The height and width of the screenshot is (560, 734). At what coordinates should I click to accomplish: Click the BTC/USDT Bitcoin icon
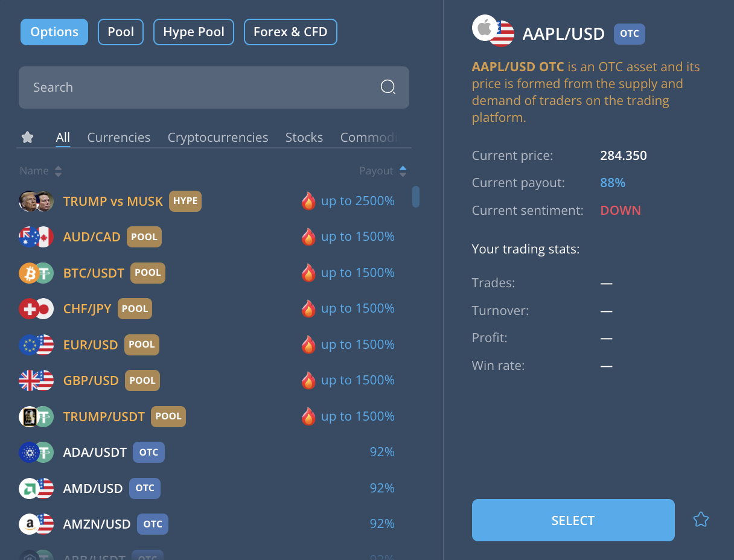(36, 272)
